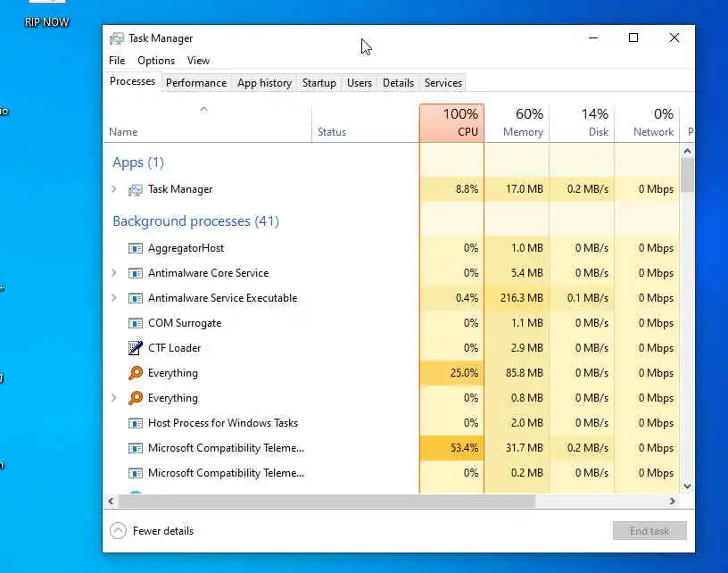The height and width of the screenshot is (573, 728).
Task: Expand the Everything process with 0% CPU
Action: tap(114, 398)
